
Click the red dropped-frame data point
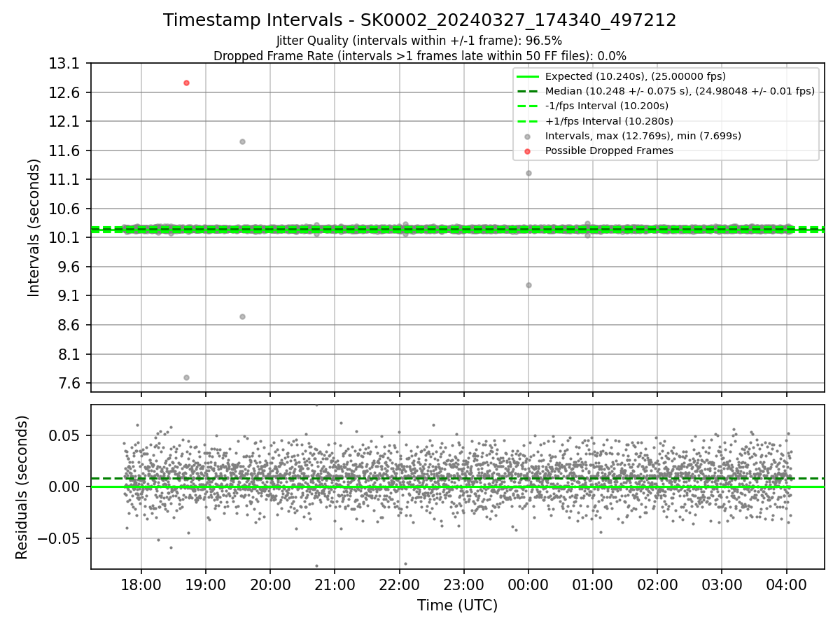[x=186, y=83]
